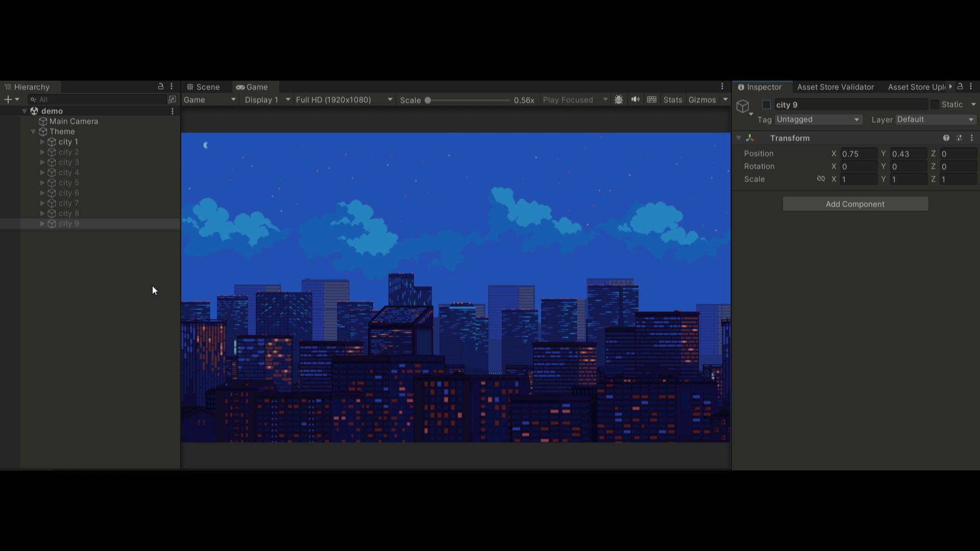Click the Add Component button

coord(855,204)
